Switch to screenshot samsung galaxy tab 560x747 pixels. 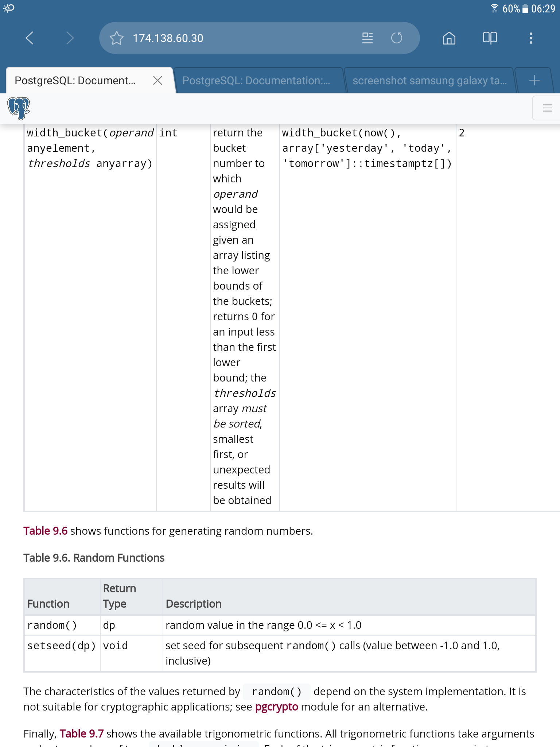[x=429, y=80]
